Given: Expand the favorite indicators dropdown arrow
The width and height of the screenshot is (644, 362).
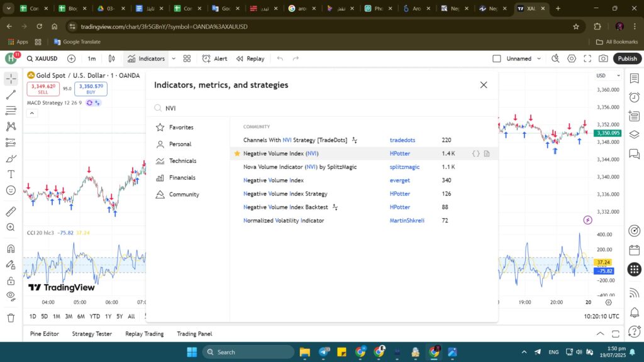Looking at the screenshot, I should [x=174, y=58].
